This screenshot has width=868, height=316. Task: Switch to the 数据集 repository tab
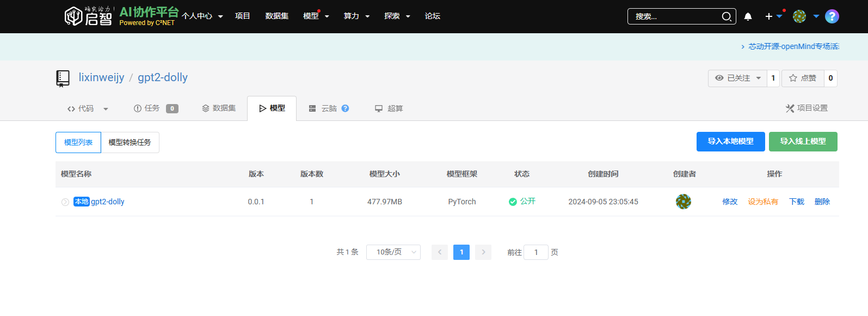pos(219,108)
